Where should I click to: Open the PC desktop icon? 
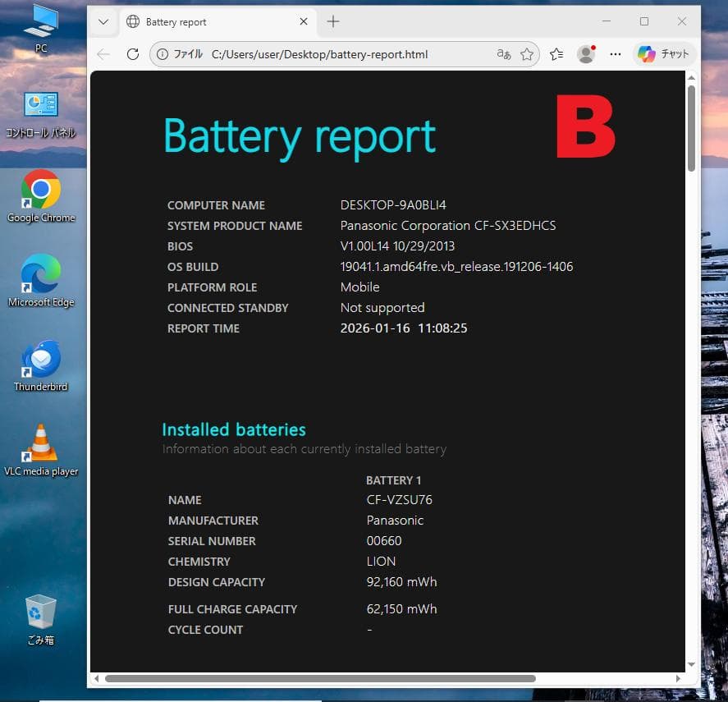click(41, 26)
